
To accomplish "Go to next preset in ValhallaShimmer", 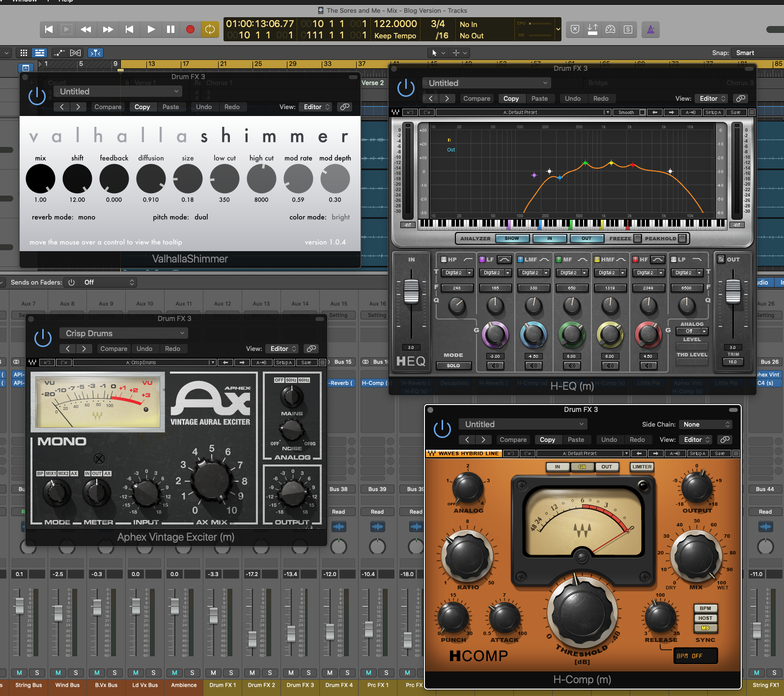I will (x=78, y=107).
